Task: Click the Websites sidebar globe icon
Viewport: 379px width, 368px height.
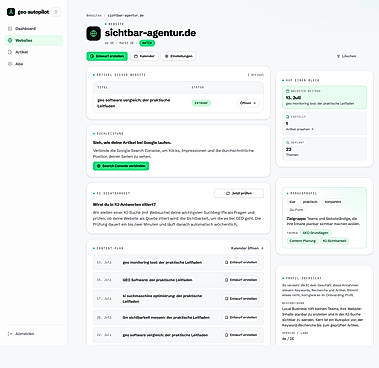Action: [10, 40]
